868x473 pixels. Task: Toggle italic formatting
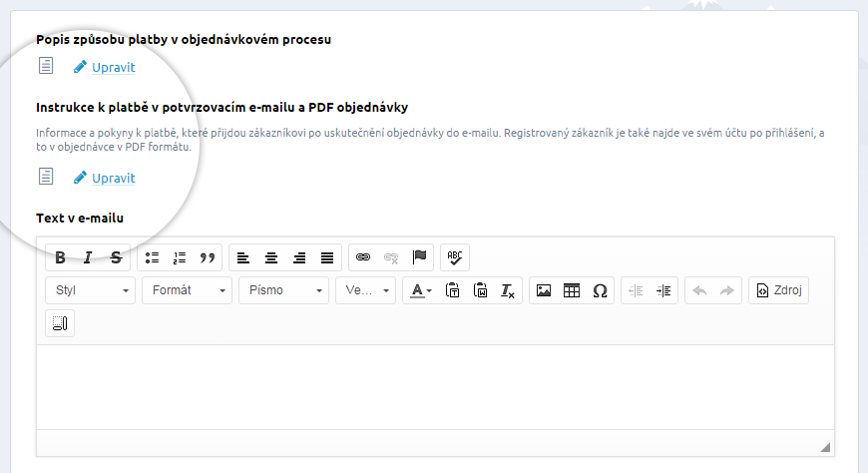(88, 257)
